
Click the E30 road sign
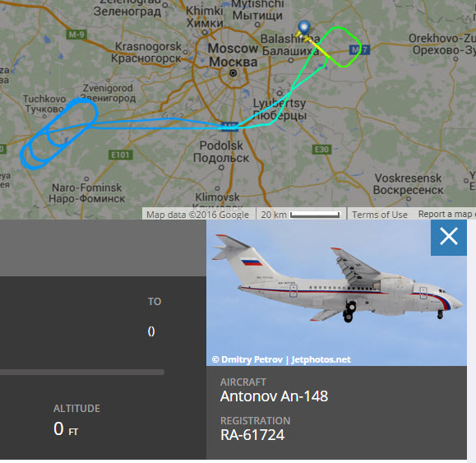point(321,150)
